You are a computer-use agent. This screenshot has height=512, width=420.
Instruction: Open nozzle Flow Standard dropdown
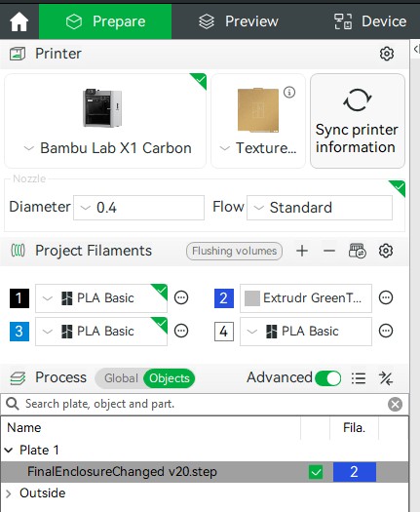click(320, 208)
